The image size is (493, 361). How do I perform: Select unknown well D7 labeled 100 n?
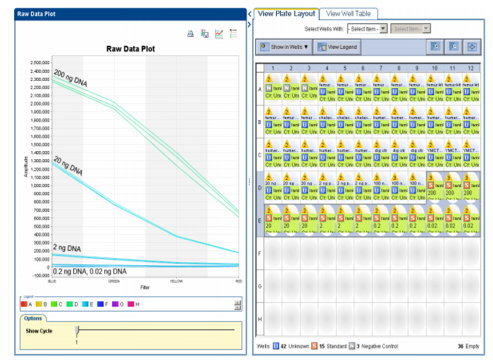(x=381, y=187)
